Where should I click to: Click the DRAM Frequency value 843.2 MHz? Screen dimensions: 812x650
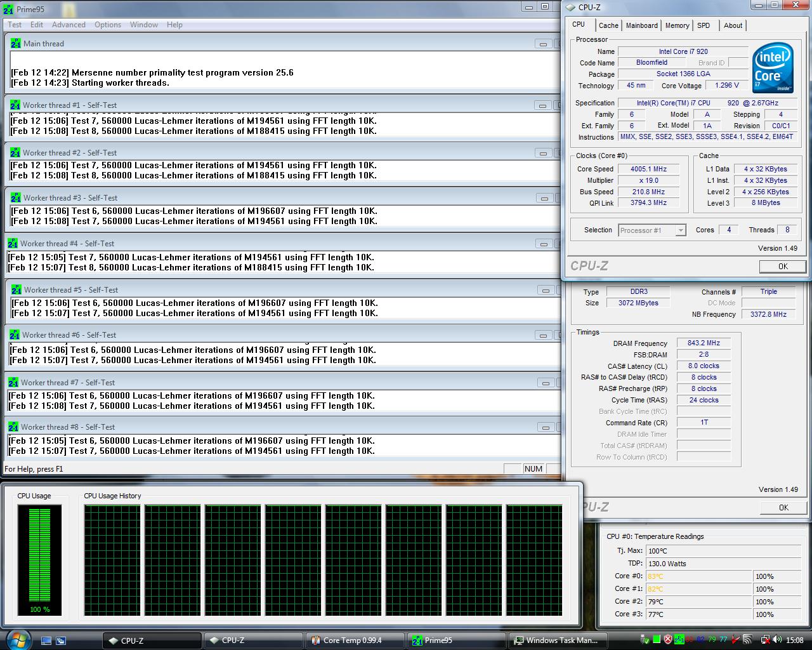click(704, 343)
